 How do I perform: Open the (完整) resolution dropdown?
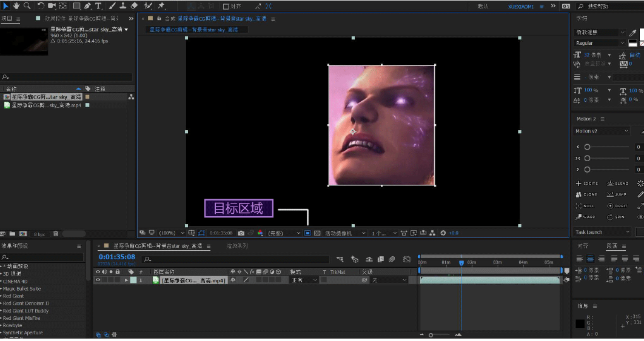point(284,233)
